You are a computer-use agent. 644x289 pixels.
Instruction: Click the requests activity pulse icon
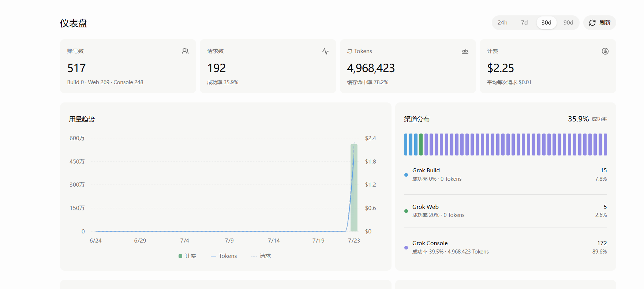325,51
